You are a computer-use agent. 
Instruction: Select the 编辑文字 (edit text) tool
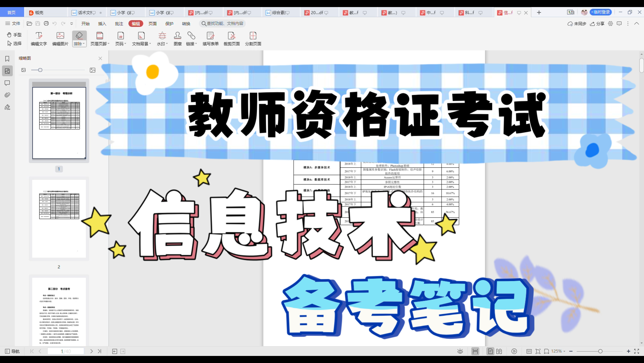[x=39, y=39]
